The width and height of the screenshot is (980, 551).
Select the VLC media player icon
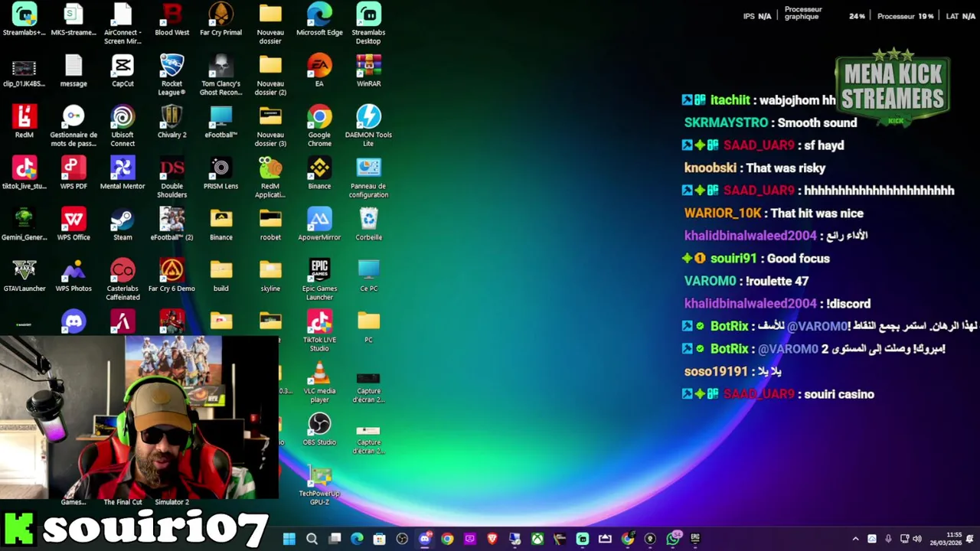click(x=319, y=383)
